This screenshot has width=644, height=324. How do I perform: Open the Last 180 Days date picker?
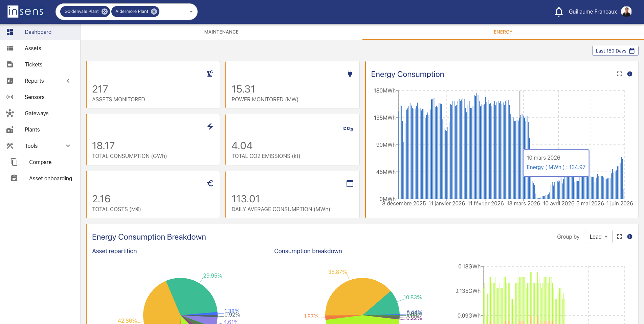coord(615,51)
